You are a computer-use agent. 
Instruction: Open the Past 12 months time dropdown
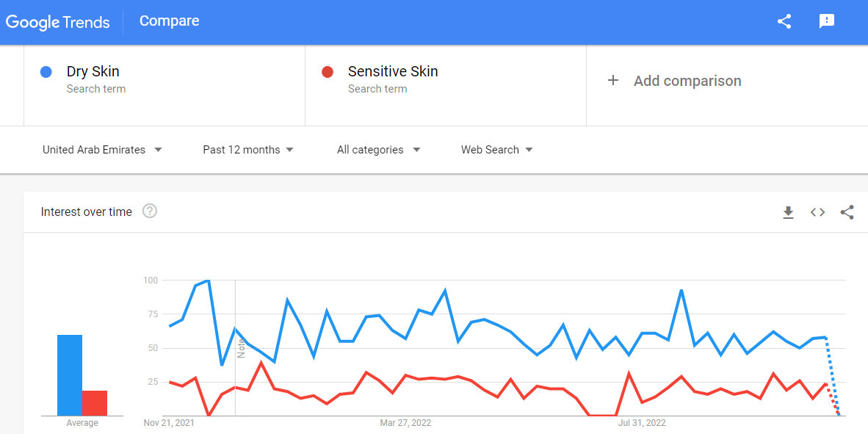tap(248, 150)
